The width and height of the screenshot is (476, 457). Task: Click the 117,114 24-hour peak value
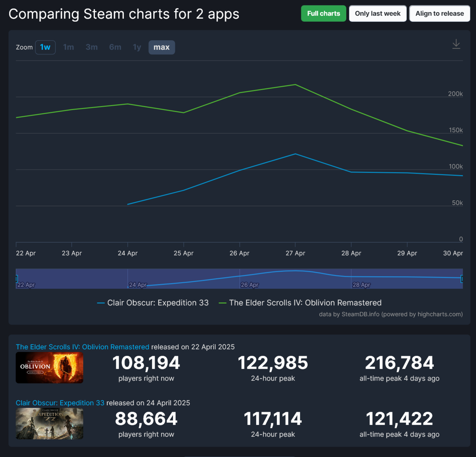(x=273, y=419)
